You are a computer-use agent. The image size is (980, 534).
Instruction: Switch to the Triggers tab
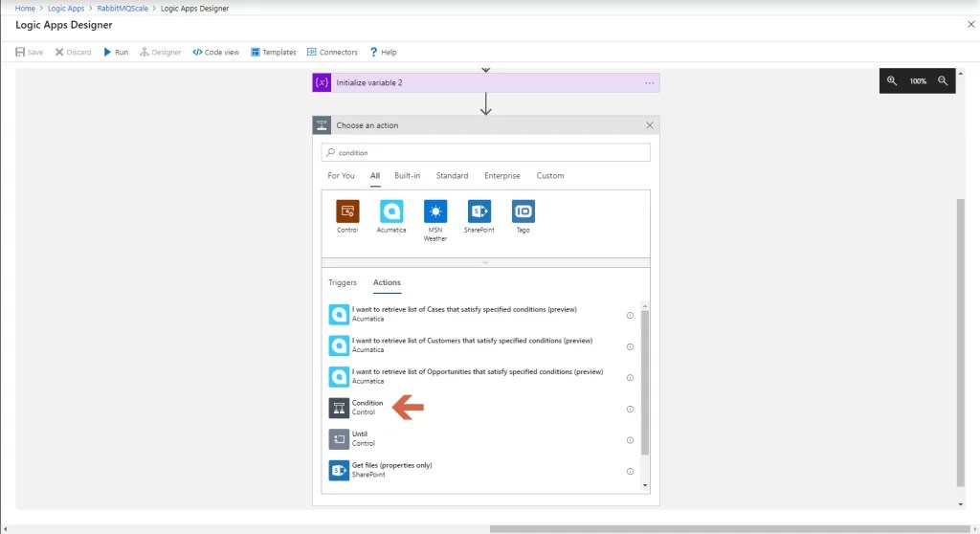[x=343, y=282]
